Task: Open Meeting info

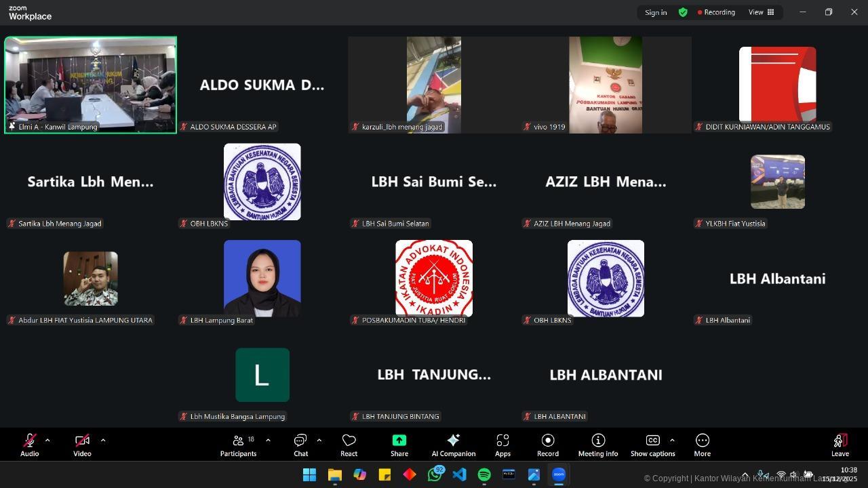Action: 597,445
